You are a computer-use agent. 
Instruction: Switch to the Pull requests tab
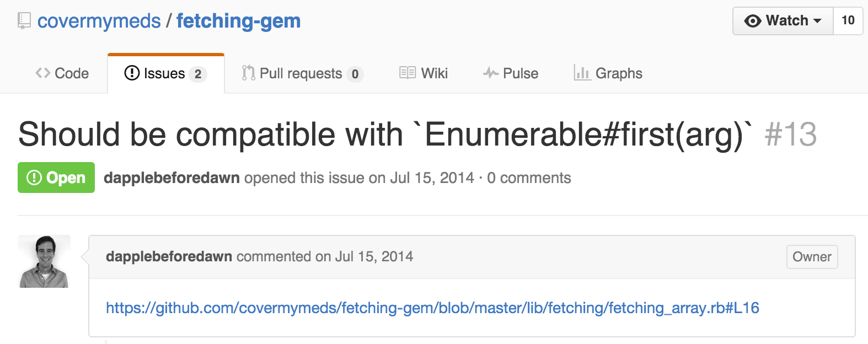point(302,73)
